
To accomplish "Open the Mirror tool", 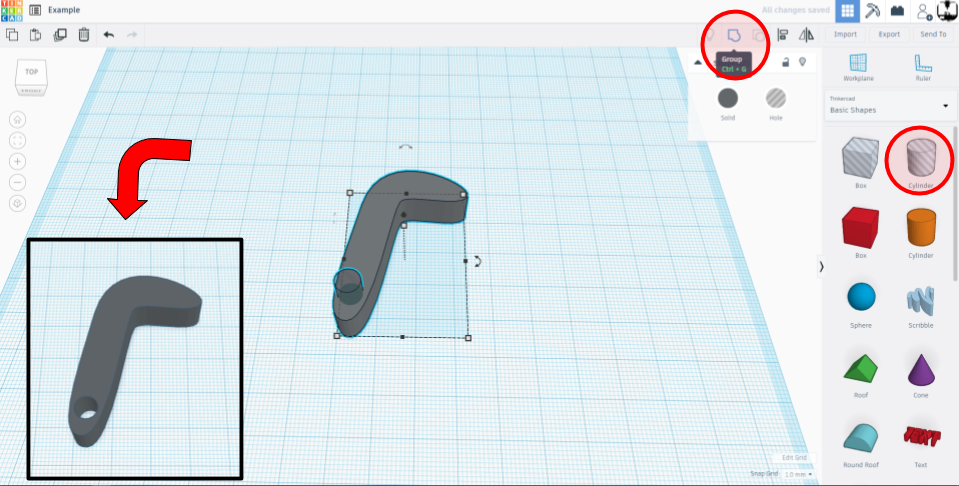I will (806, 36).
